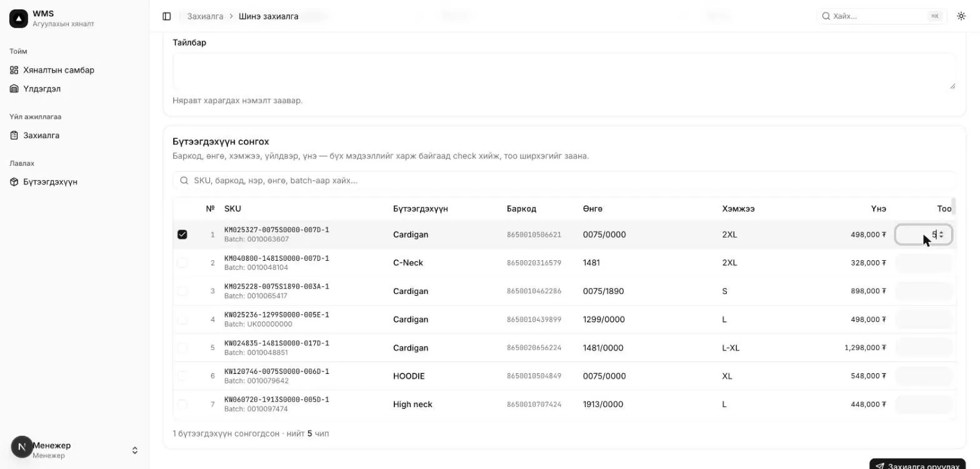Adjust quantity stepper arrows in first row
This screenshot has height=469, width=980.
tap(942, 234)
